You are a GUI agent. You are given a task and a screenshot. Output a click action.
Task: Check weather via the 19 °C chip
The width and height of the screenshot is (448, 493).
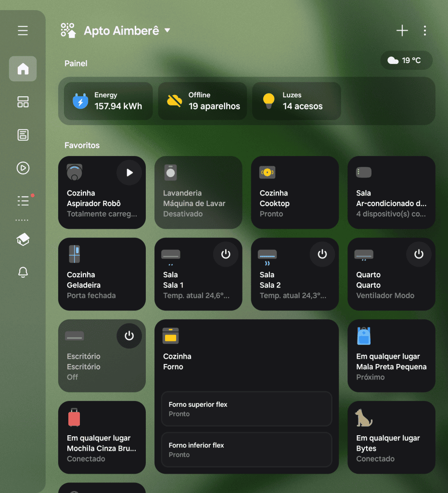[x=406, y=60]
